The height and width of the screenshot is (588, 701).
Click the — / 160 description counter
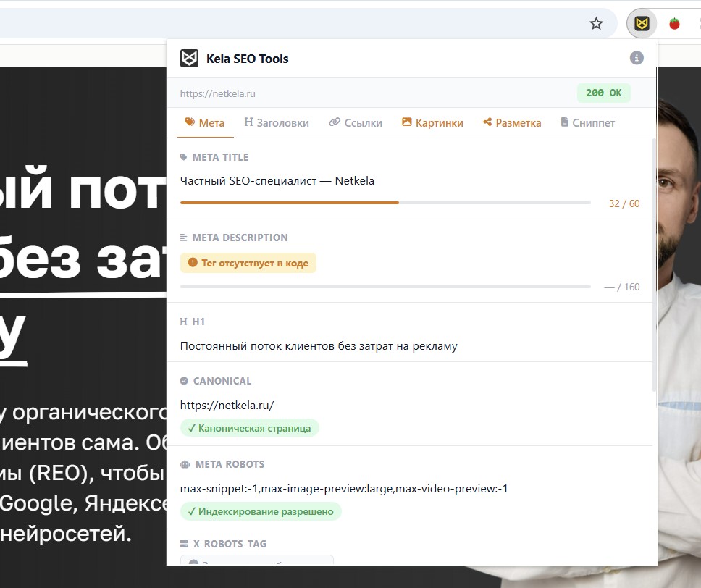[x=622, y=287]
